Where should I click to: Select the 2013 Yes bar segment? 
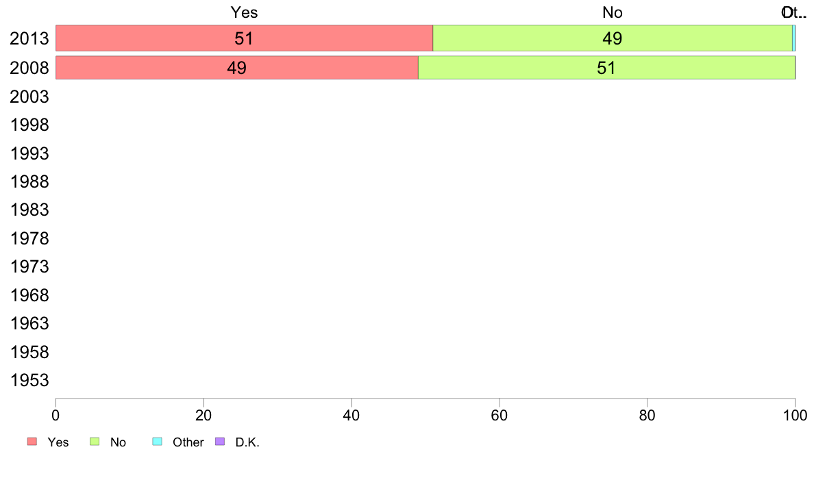tap(244, 38)
